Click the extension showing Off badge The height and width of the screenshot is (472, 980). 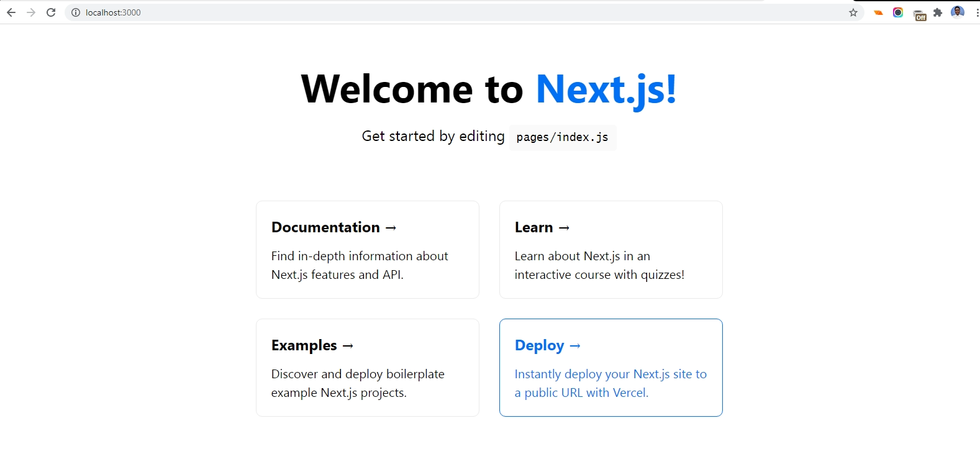pos(920,14)
